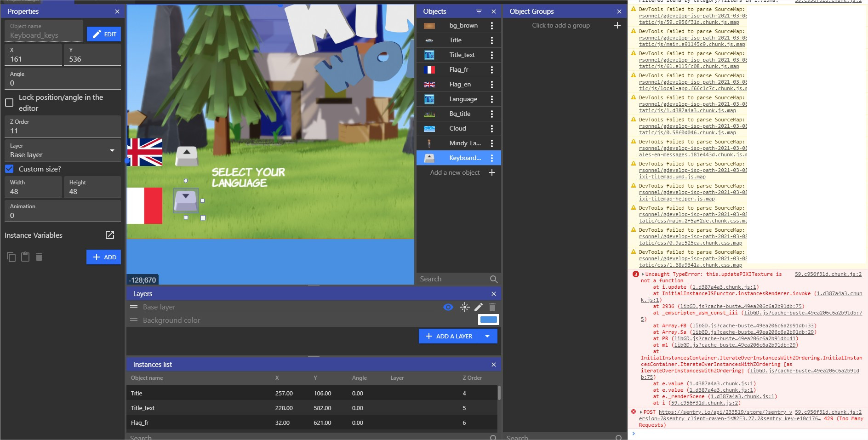Enable Lock position/angle in the editor
Viewport: 868px width, 440px height.
9,103
